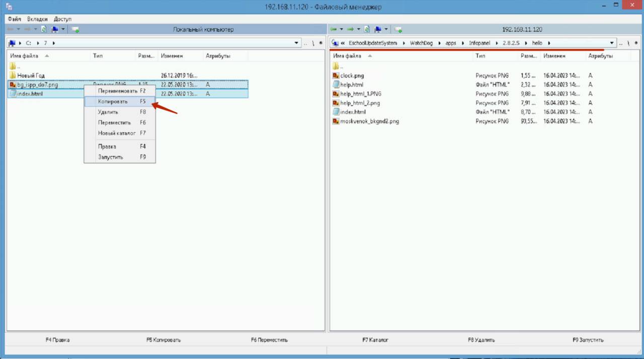Screen dimensions: 644x359
Task: Refresh the local computer file list
Action: [44, 30]
